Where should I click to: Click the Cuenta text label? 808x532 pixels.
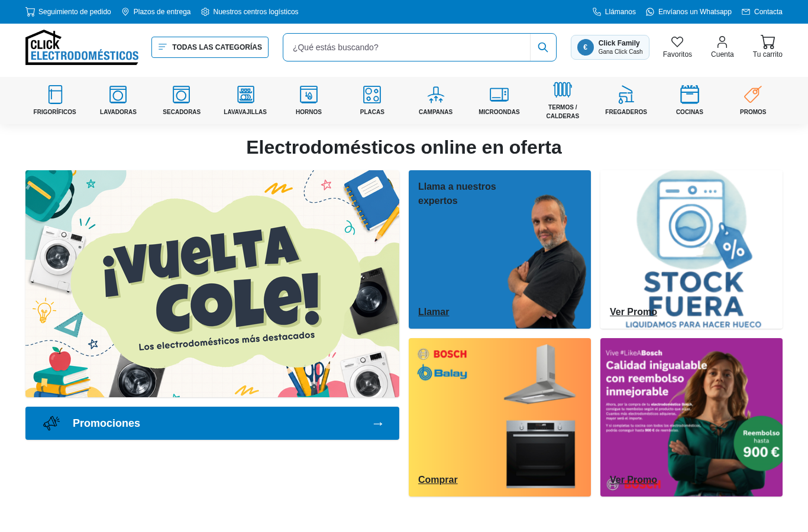click(x=722, y=54)
